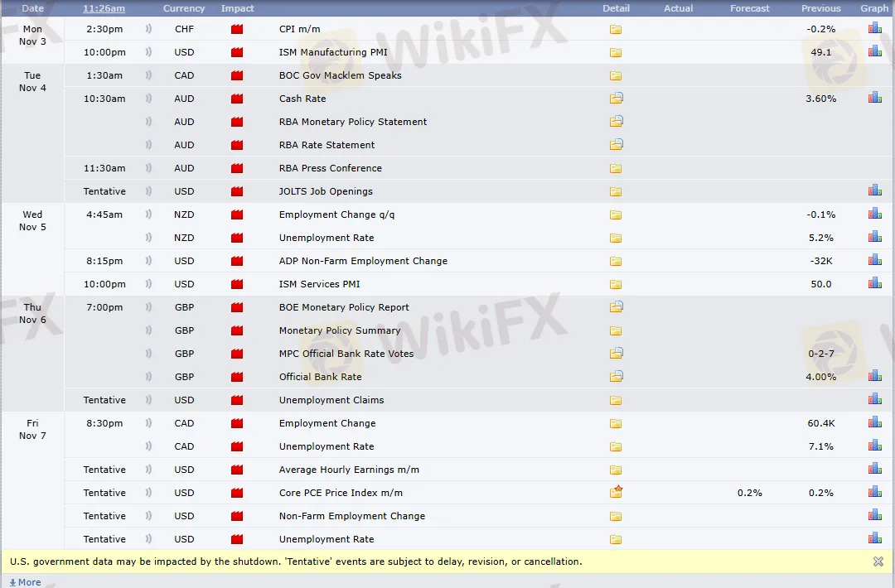This screenshot has height=588, width=895.
Task: Open the detail folder for CPI m/m
Action: click(x=616, y=29)
